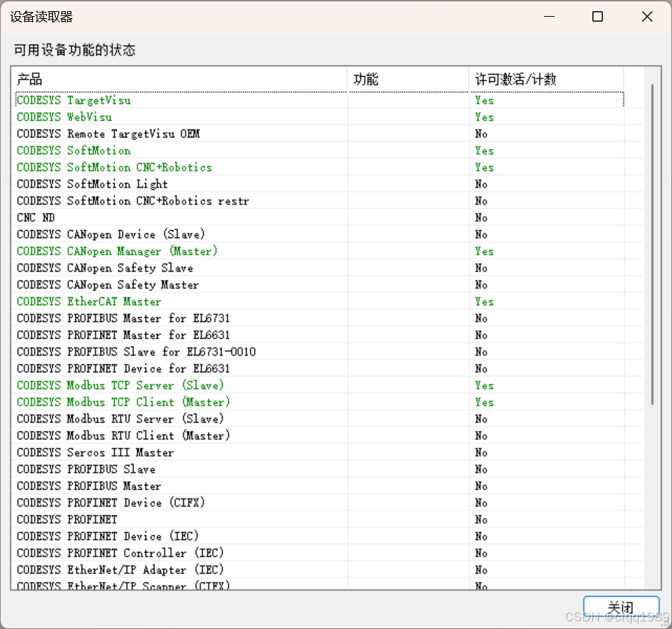Screen dimensions: 672x629
Task: Select the CODESYS PROFIBUS Slave row
Action: click(x=320, y=469)
